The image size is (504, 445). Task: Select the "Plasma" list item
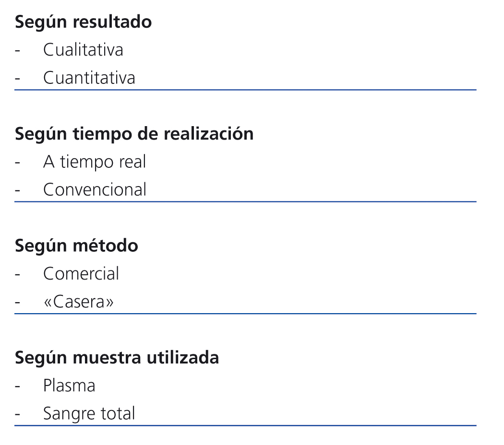(x=69, y=386)
